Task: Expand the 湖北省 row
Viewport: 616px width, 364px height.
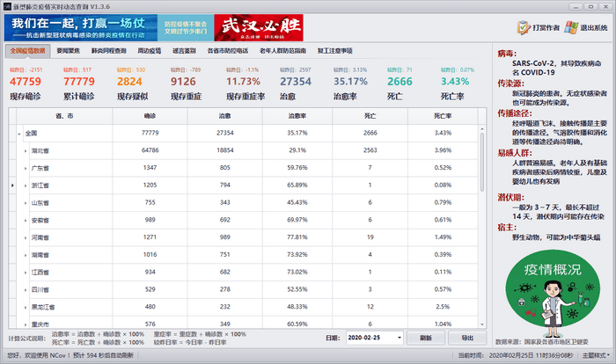Action: (26, 151)
